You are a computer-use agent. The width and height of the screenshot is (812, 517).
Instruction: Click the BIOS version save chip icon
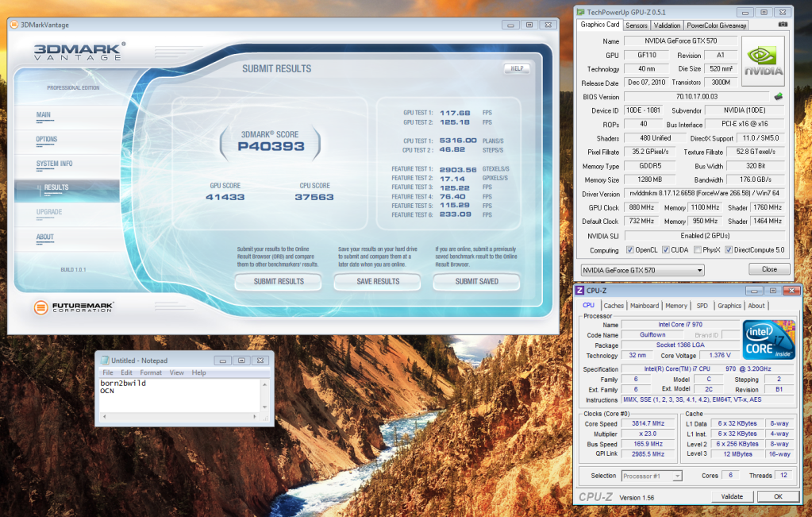pyautogui.click(x=778, y=96)
